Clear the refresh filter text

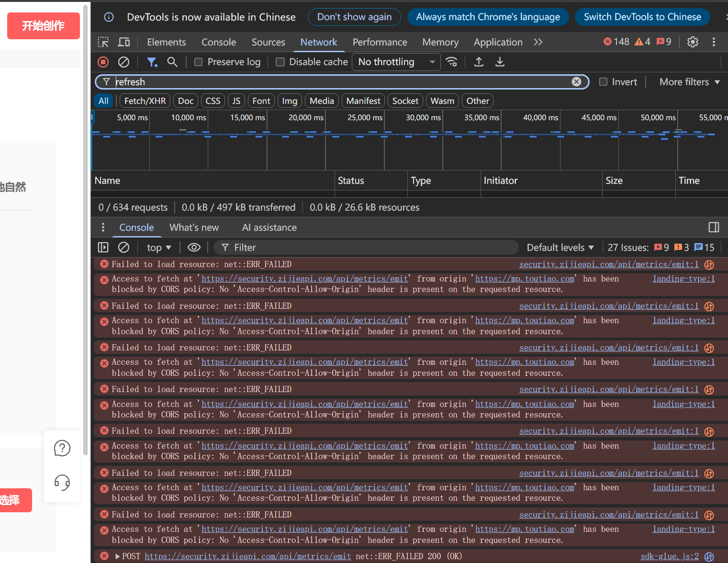[576, 82]
